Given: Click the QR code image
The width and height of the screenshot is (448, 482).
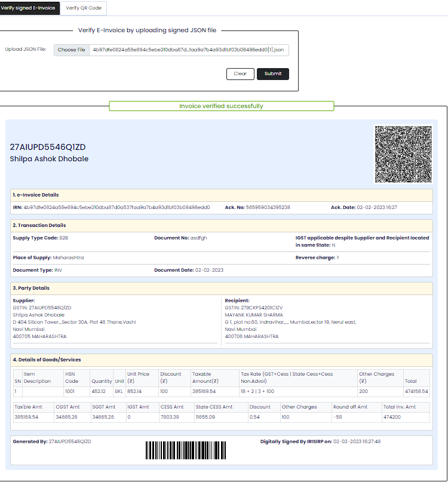Looking at the screenshot, I should click(402, 153).
